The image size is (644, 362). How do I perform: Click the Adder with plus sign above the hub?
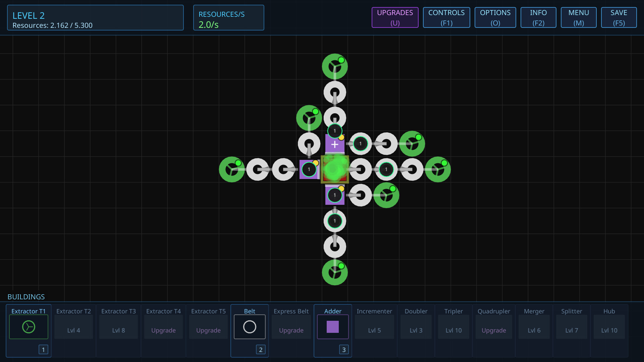pyautogui.click(x=334, y=144)
